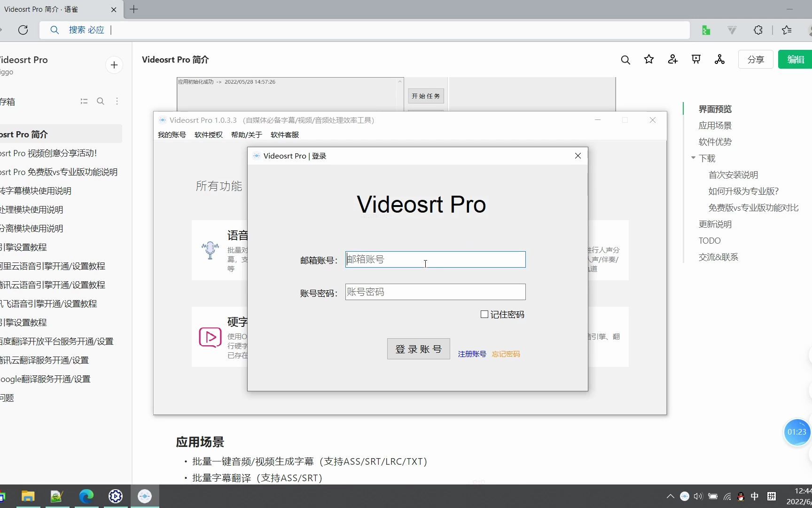Click the 登录账号 button
Viewport: 812px width, 508px height.
pos(419,349)
